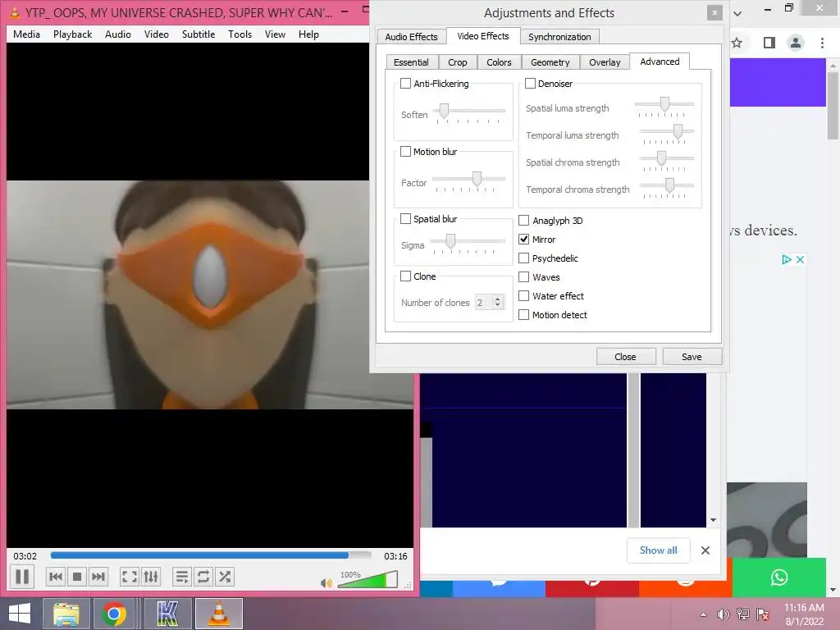Open the Video menu
The image size is (840, 630).
pos(157,34)
